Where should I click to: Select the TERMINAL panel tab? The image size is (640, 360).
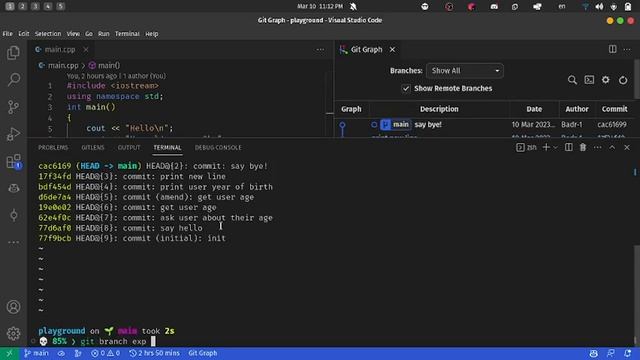click(167, 148)
